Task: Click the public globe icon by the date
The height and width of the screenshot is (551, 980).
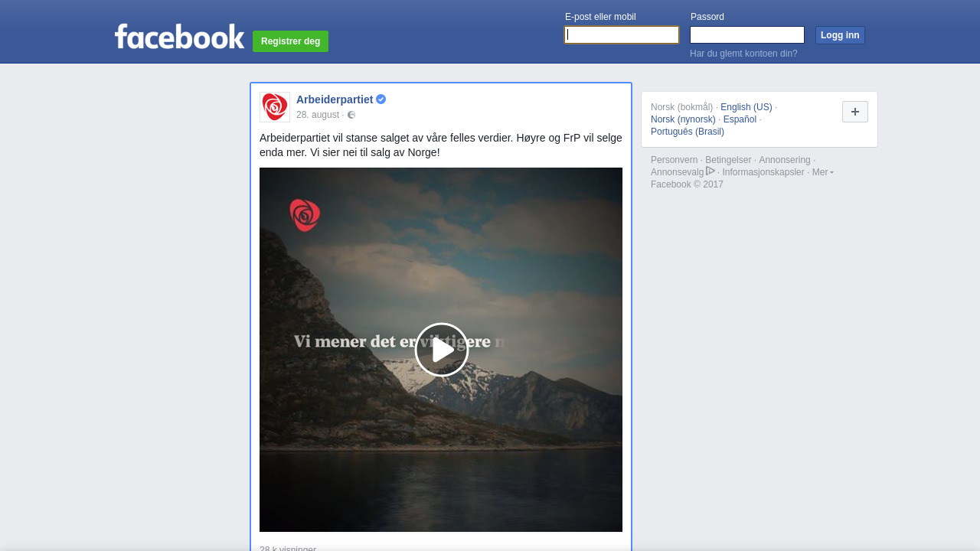Action: coord(351,115)
